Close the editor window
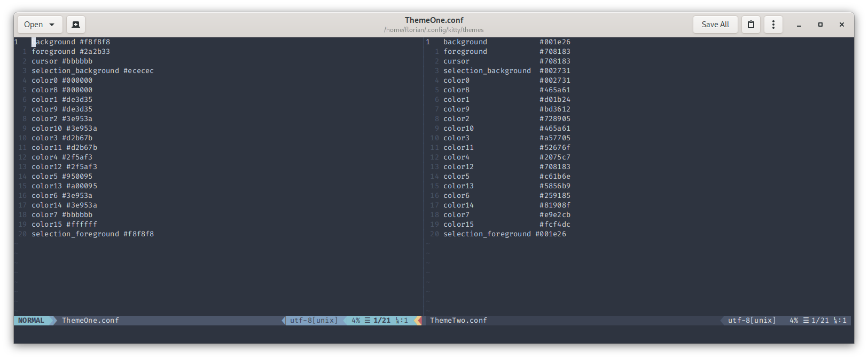Screen dimensions: 868x359 [x=842, y=25]
